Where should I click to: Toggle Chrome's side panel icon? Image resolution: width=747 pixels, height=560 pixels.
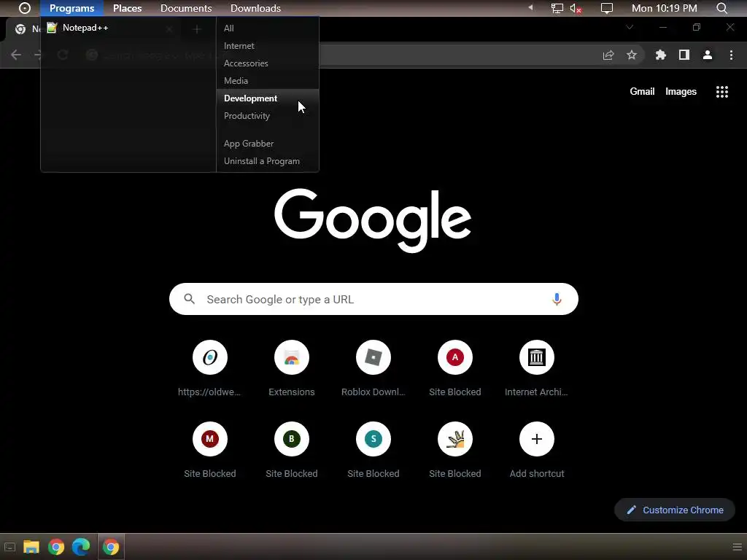tap(684, 55)
